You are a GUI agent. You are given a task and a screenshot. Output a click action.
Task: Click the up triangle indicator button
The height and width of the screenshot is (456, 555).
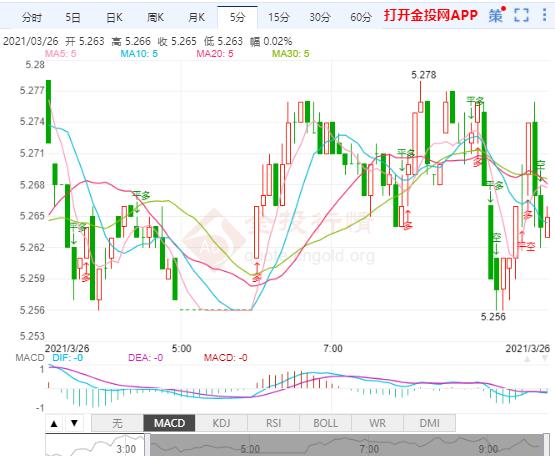coord(54,423)
